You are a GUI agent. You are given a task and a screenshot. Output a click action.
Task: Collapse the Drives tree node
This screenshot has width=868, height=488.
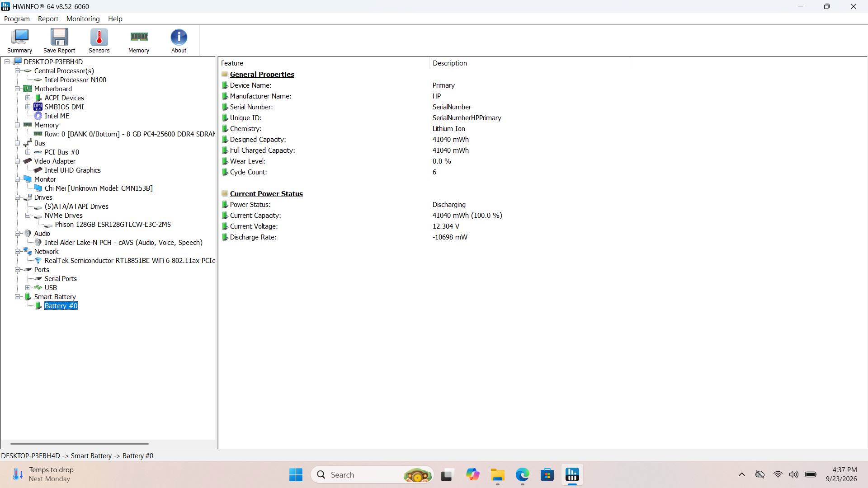pyautogui.click(x=18, y=197)
